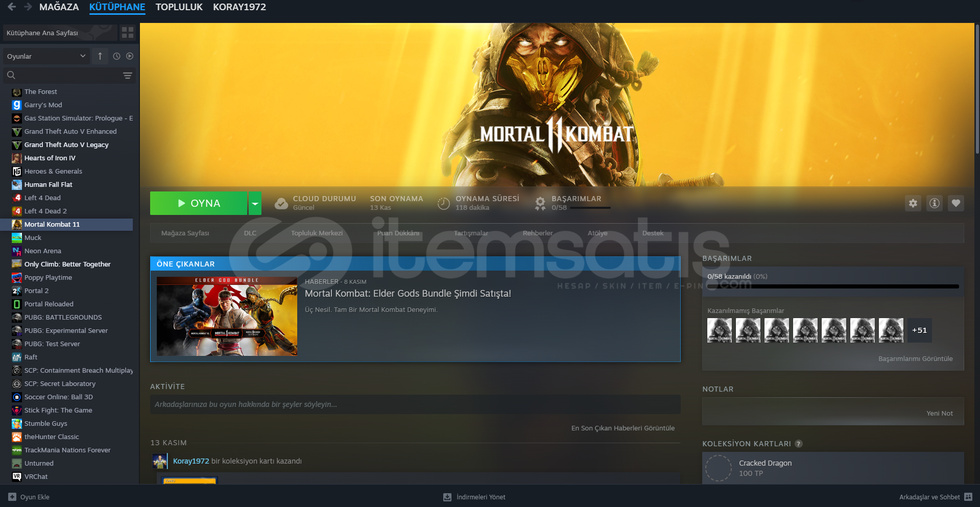Select Unturned game icon
The width and height of the screenshot is (980, 507).
pyautogui.click(x=17, y=464)
